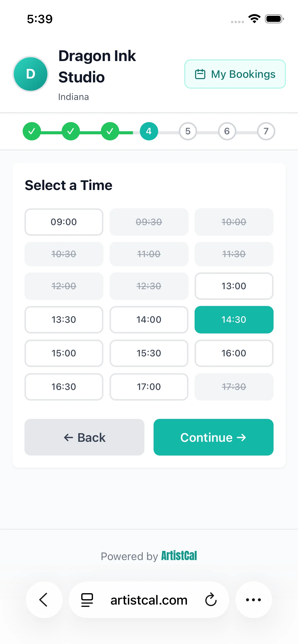This screenshot has width=298, height=644.
Task: Select the 09:00 time slot
Action: [64, 222]
